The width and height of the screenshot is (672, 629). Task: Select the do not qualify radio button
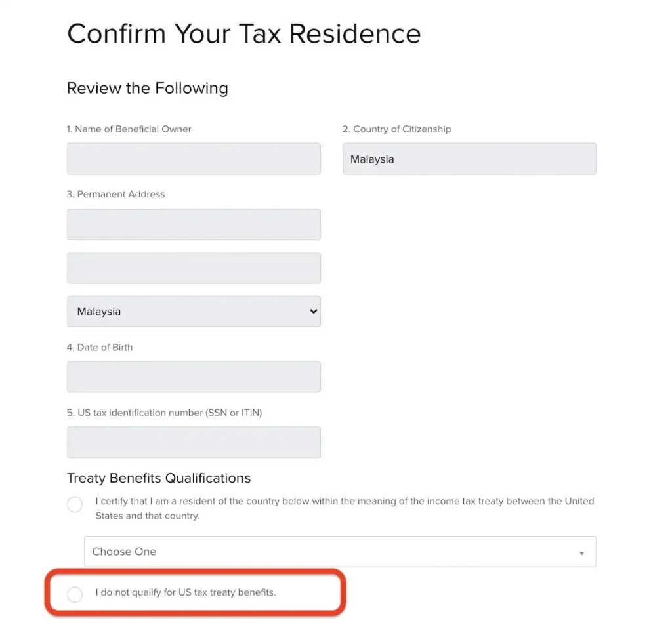pyautogui.click(x=75, y=594)
